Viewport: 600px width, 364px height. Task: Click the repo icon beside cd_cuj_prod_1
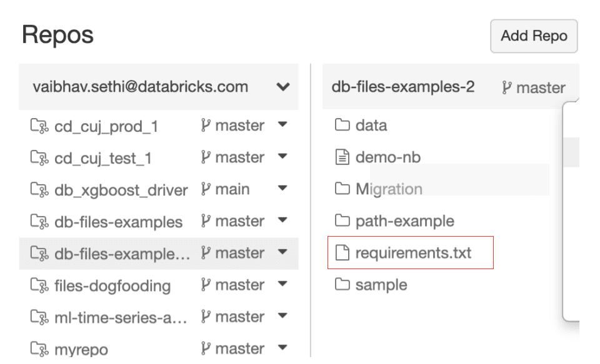(39, 126)
